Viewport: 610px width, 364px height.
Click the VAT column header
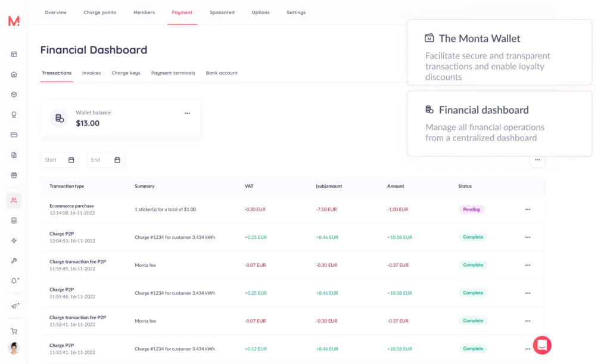(249, 186)
